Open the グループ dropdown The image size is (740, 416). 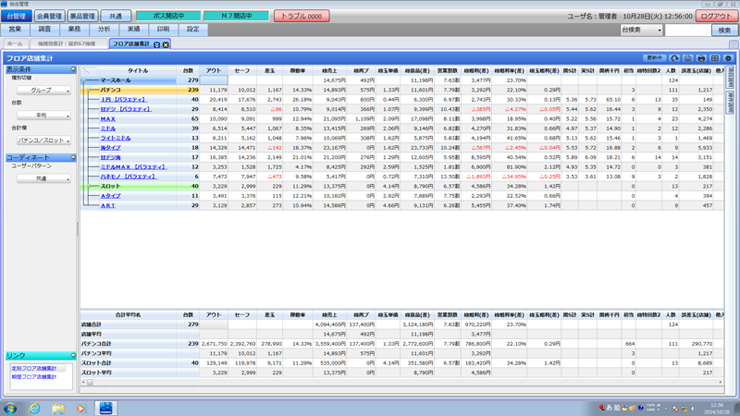click(x=44, y=90)
